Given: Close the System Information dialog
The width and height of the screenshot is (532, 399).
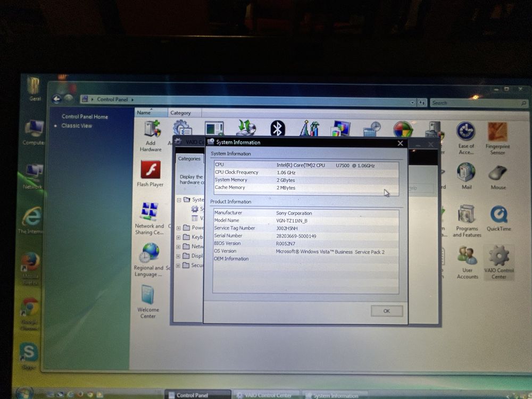Looking at the screenshot, I should tap(401, 143).
